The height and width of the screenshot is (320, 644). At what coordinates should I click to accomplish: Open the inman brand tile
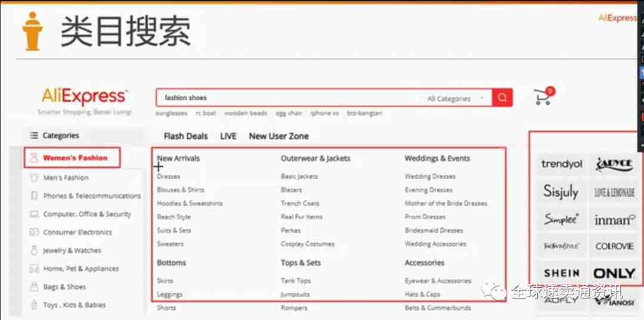(x=615, y=220)
